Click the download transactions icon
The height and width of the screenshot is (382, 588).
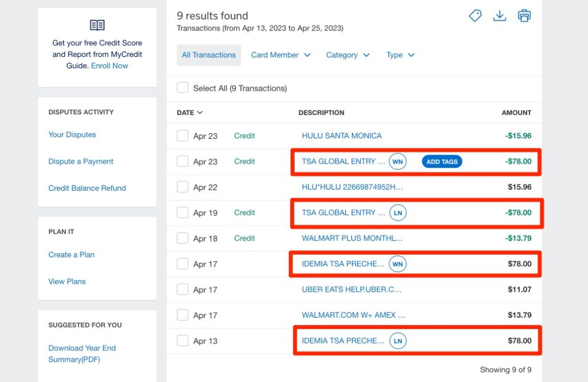[x=500, y=16]
